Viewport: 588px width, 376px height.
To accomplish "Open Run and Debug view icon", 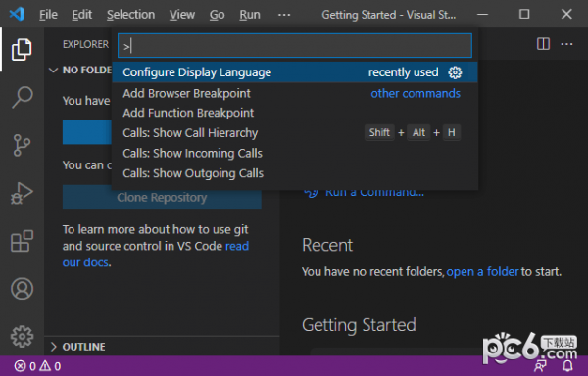I will coord(22,193).
